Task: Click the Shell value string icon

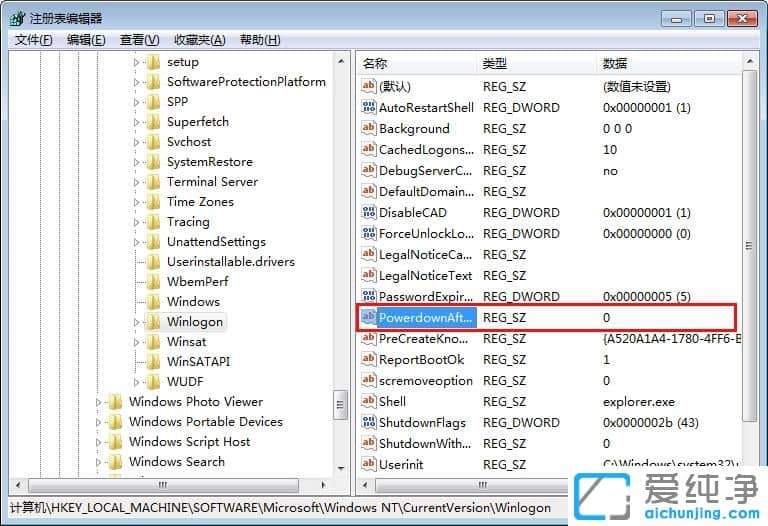Action: pyautogui.click(x=368, y=402)
